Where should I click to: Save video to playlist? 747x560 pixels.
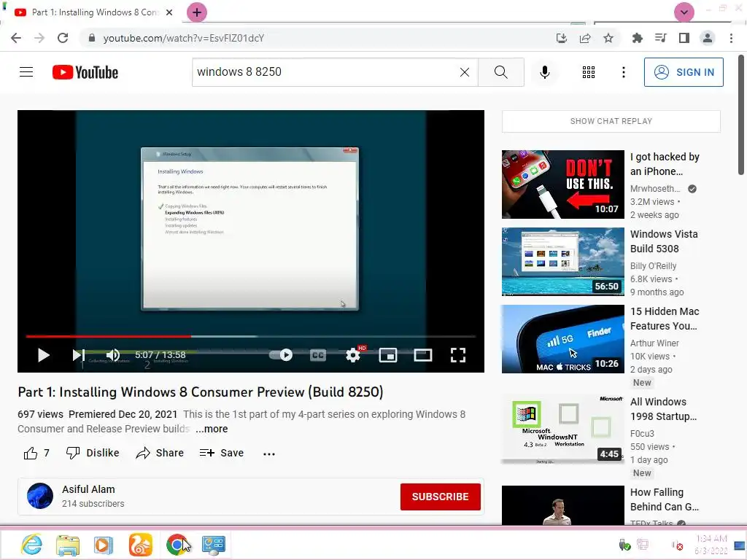(x=222, y=453)
